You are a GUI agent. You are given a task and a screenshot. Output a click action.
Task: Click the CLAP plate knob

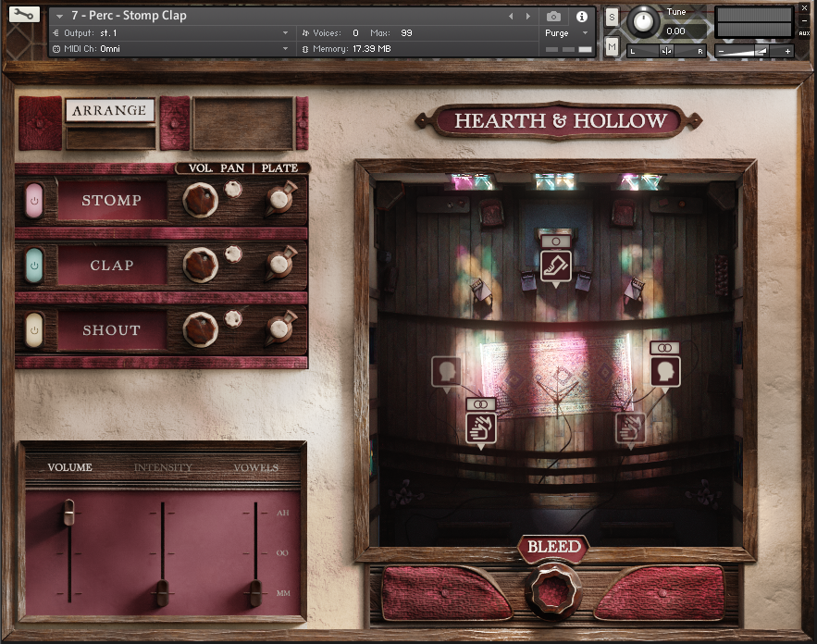pyautogui.click(x=279, y=264)
